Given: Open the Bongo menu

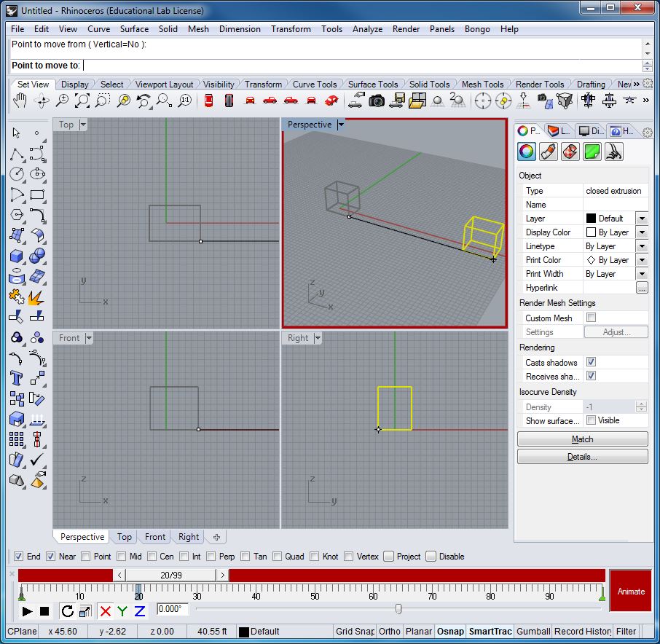Looking at the screenshot, I should click(x=477, y=29).
